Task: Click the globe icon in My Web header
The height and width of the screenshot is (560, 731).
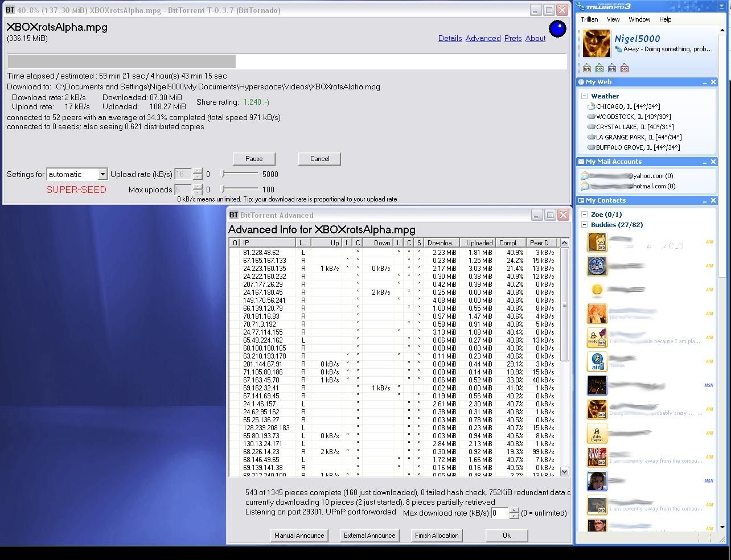Action: point(581,82)
